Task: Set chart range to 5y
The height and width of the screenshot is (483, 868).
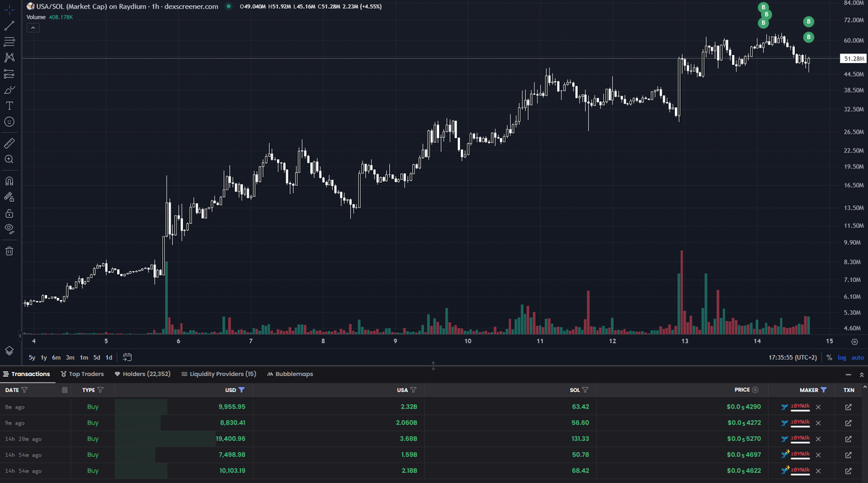Action: pos(32,357)
